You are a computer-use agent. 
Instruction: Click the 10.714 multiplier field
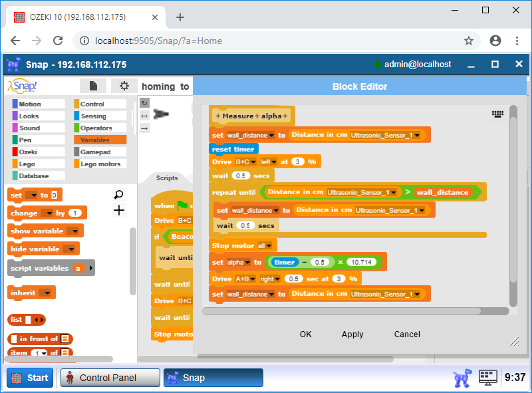pos(361,263)
